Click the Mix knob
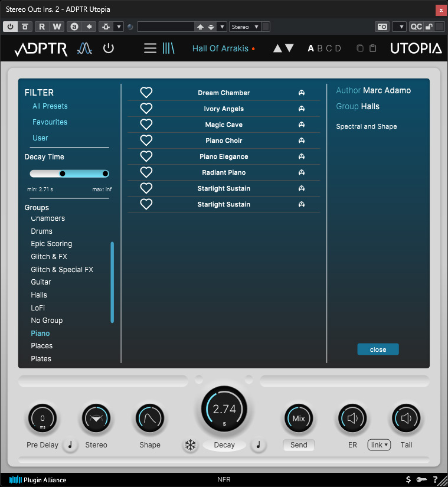448x487 pixels. [299, 419]
